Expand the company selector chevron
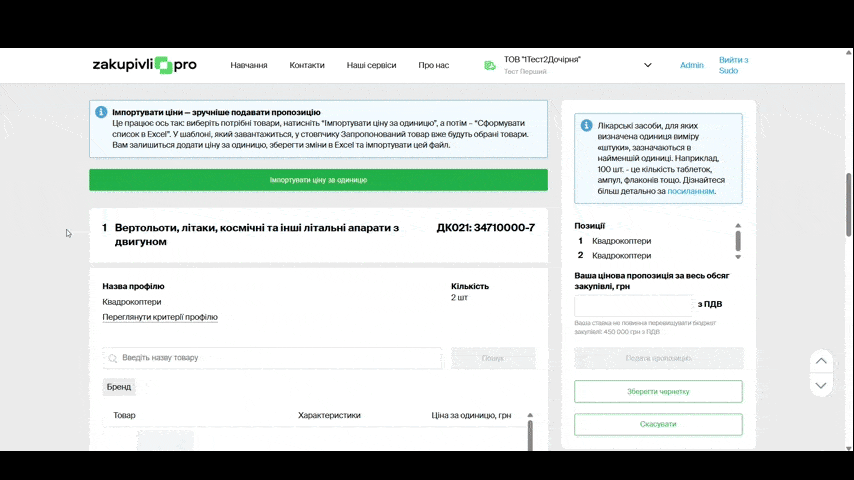The image size is (854, 480). click(647, 65)
